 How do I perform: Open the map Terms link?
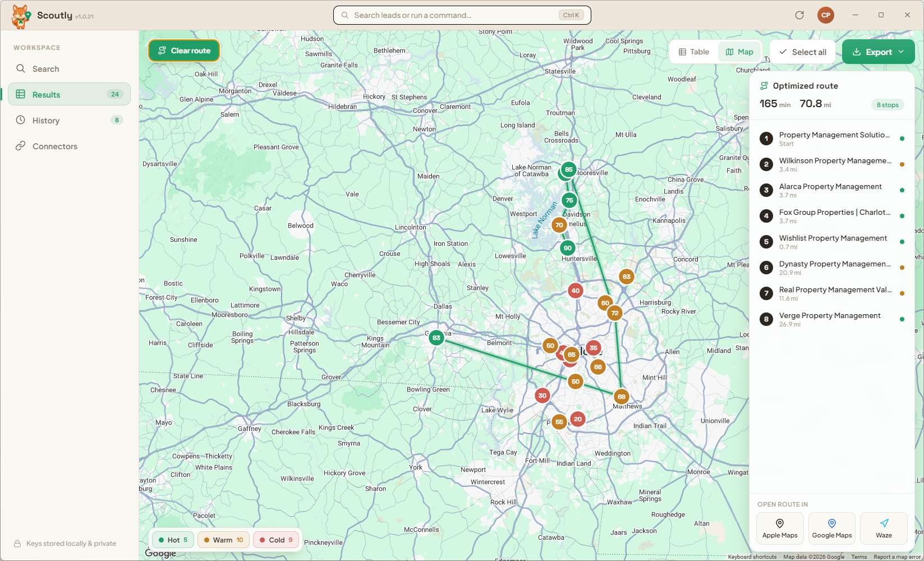coord(859,557)
